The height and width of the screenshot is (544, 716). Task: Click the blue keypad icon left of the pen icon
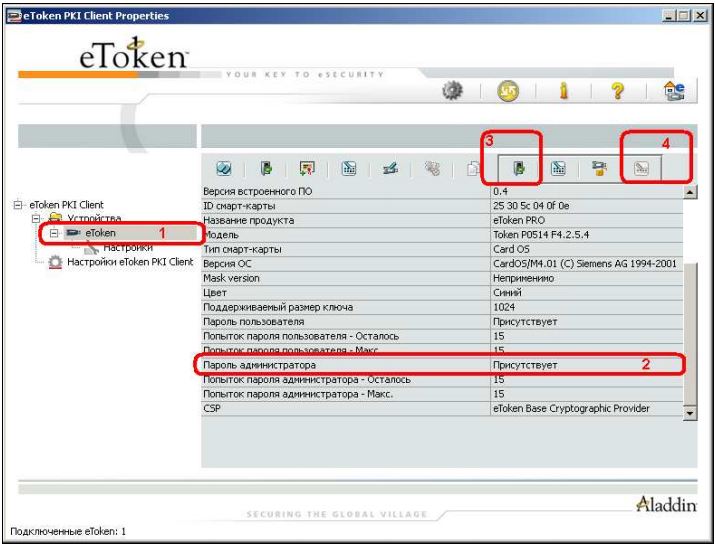coord(349,169)
